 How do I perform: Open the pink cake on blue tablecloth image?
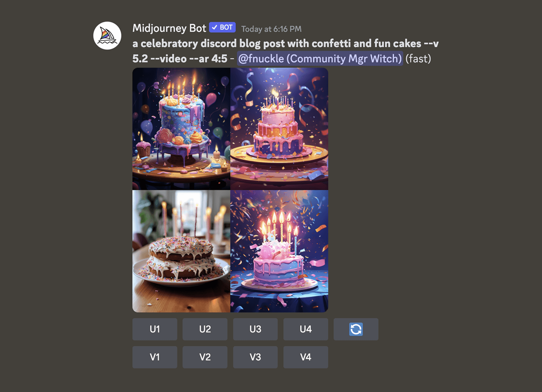tap(279, 251)
